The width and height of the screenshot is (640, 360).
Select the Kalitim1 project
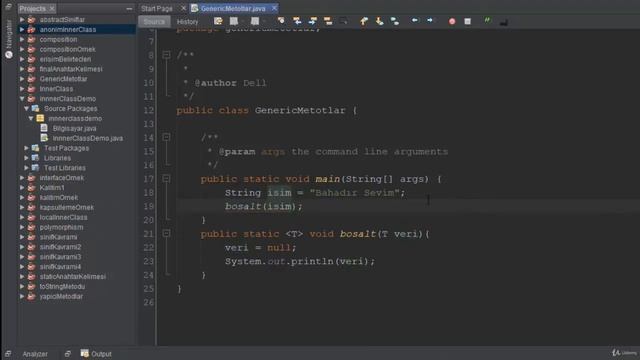52,187
